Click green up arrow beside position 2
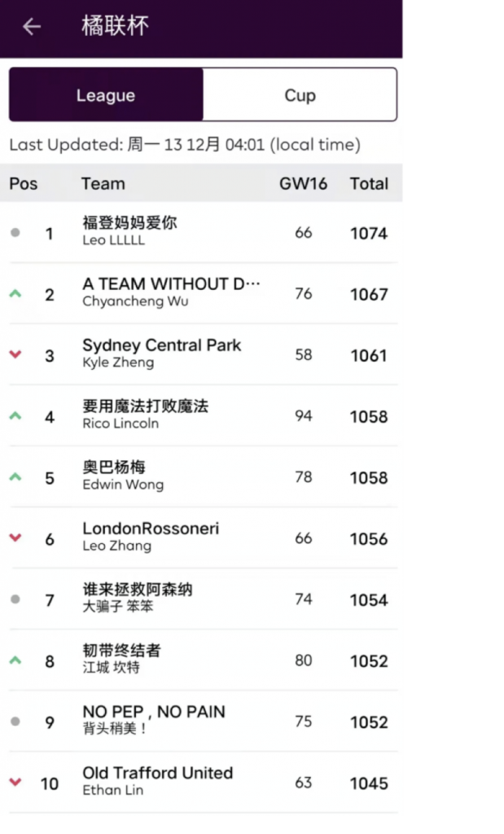Screen dimensions: 504x834 coord(15,294)
